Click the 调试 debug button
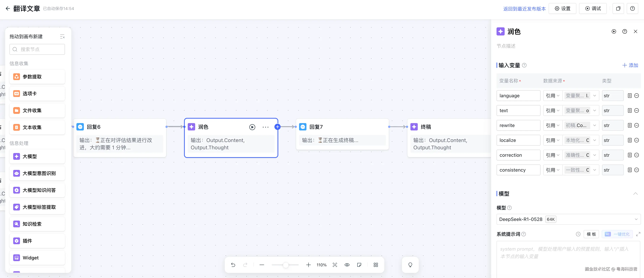Image resolution: width=644 pixels, height=278 pixels. tap(593, 9)
